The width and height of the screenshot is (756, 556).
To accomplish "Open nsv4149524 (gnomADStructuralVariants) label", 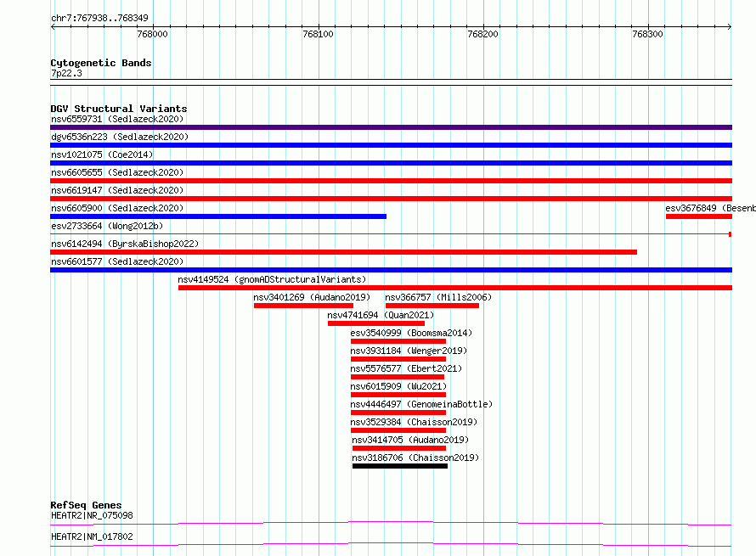I will [272, 279].
